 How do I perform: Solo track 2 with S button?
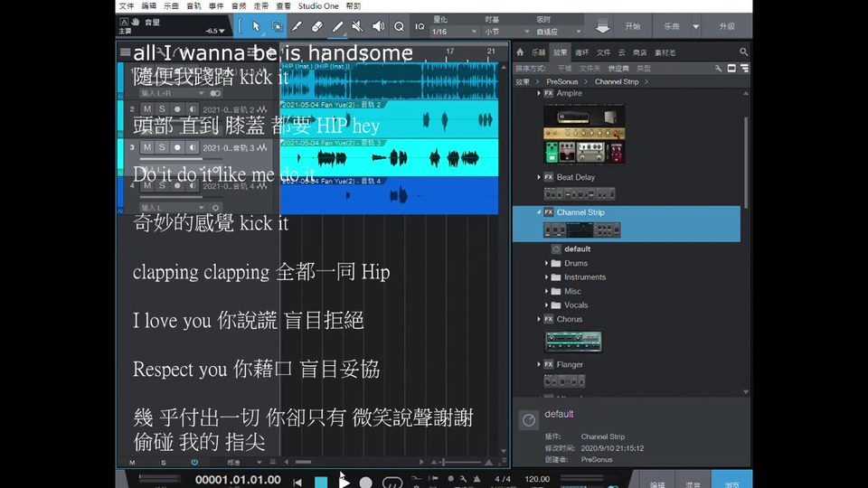coord(162,109)
